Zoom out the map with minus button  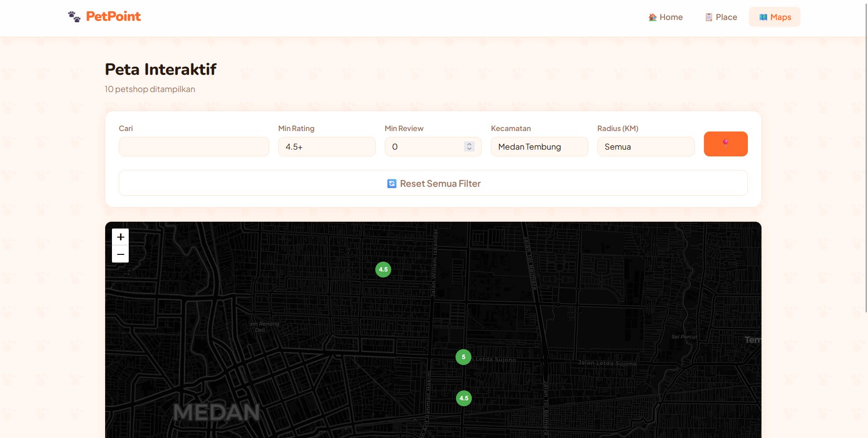pos(121,254)
